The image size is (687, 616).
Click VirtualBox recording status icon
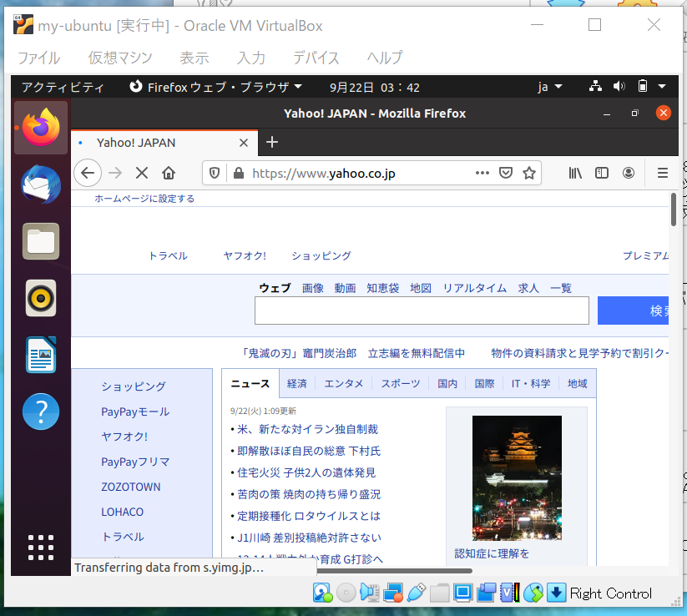point(487,593)
